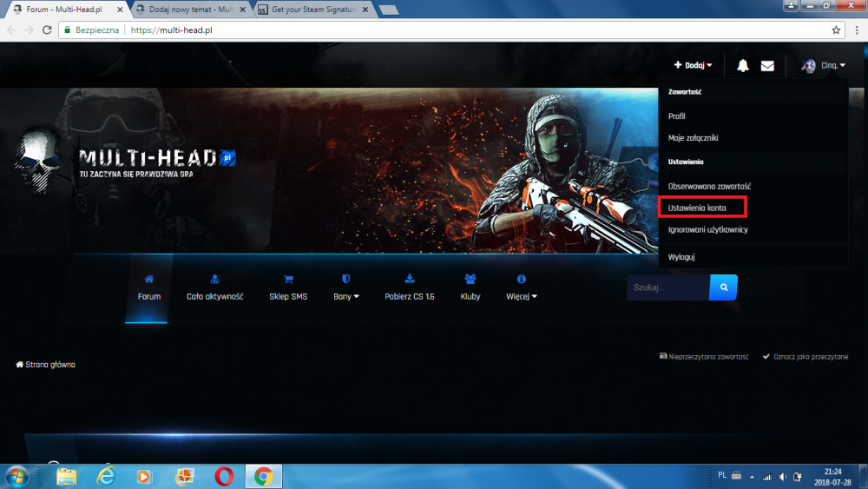This screenshot has height=489, width=868.
Task: Choose Wyloguj from the user menu
Action: click(681, 257)
